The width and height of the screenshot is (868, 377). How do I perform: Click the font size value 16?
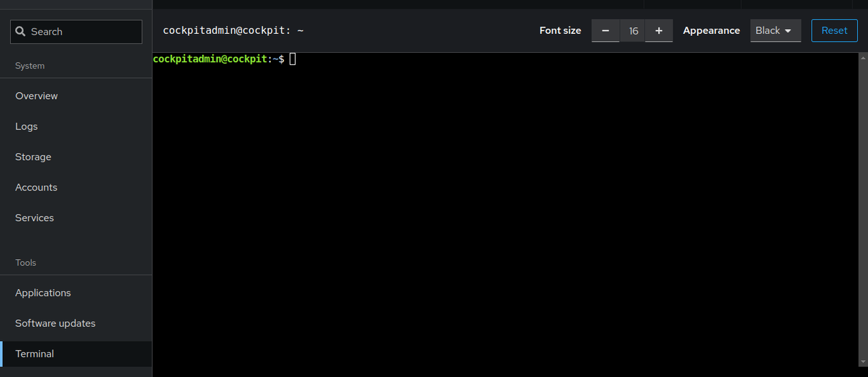[x=633, y=31]
